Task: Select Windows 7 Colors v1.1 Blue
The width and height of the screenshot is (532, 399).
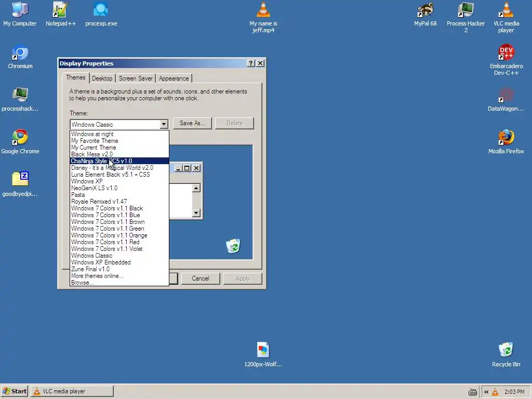Action: tap(119, 215)
